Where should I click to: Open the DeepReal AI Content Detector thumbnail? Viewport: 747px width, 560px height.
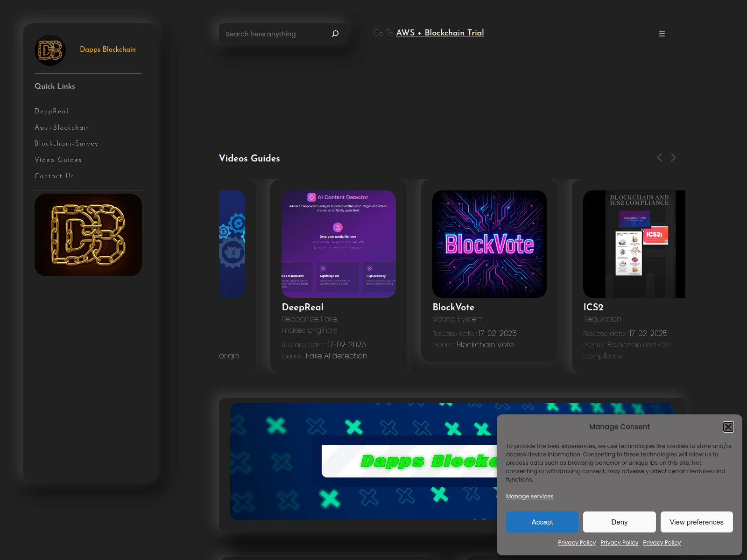click(x=338, y=244)
